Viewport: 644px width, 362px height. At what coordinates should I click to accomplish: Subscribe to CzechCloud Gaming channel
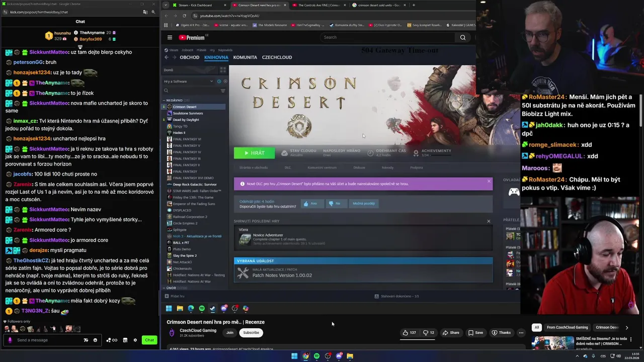[x=251, y=332]
